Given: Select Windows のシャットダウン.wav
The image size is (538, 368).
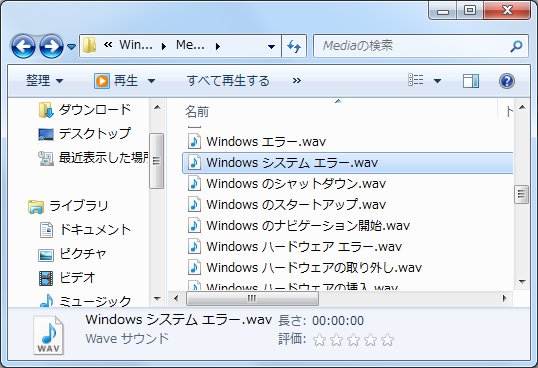Looking at the screenshot, I should pos(296,184).
